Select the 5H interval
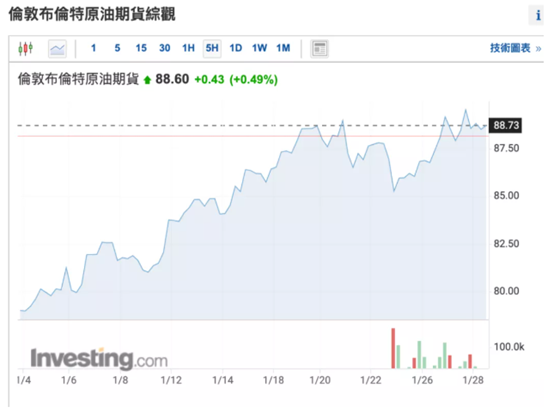 (212, 48)
